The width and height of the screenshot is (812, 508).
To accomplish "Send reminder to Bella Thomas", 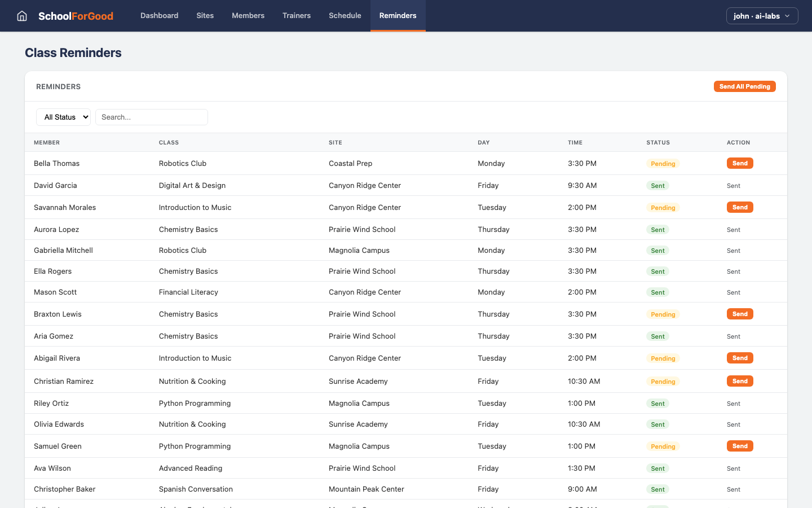I will [x=740, y=163].
